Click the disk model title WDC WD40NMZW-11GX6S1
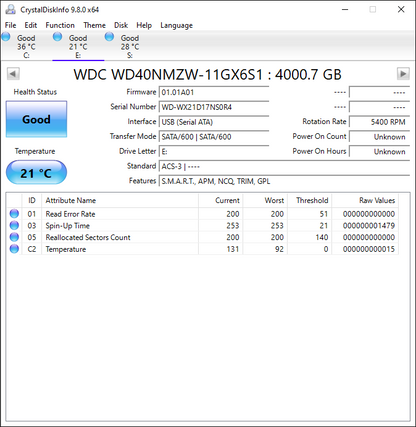416x427 pixels. click(168, 75)
